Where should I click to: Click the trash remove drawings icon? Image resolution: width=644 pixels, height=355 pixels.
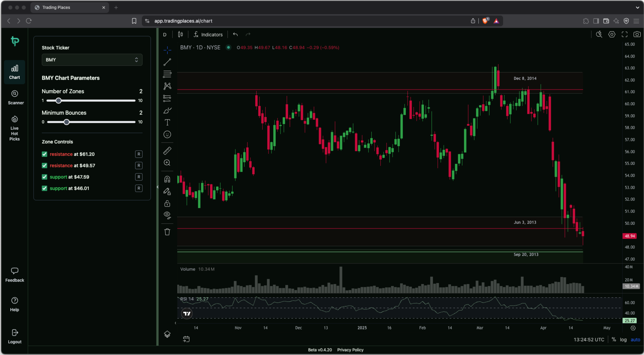(x=167, y=232)
